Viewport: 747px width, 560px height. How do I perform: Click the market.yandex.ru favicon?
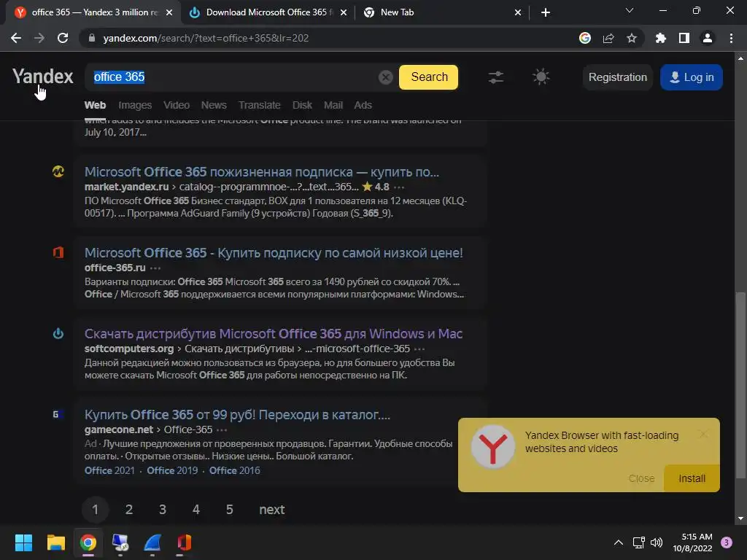tap(58, 171)
